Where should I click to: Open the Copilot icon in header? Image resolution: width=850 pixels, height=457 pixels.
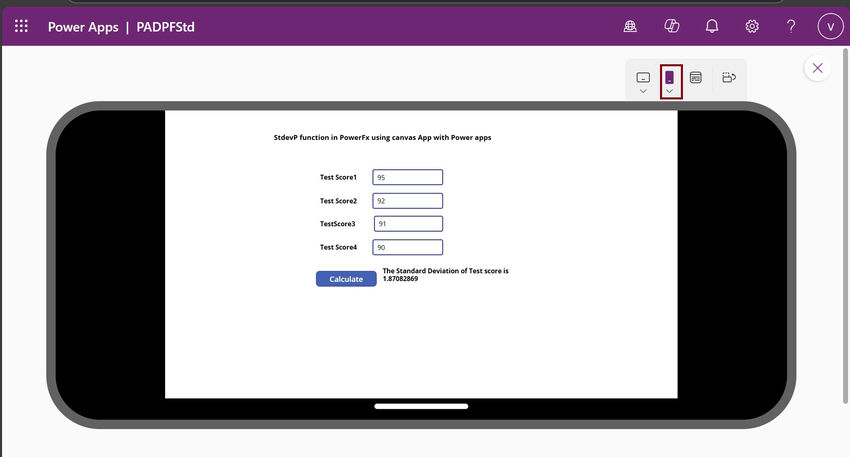point(672,26)
